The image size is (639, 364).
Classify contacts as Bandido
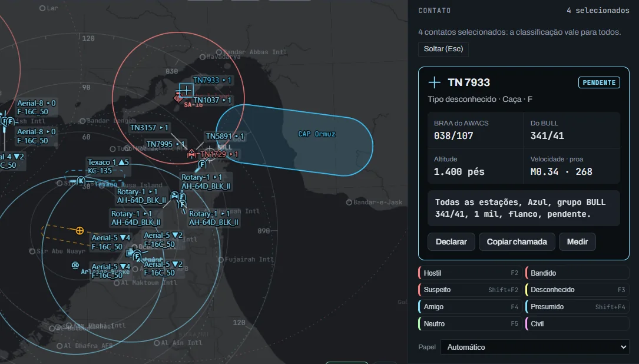pyautogui.click(x=577, y=273)
